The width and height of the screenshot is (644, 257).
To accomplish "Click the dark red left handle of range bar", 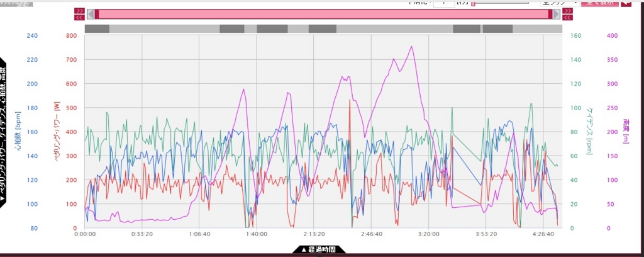I will [x=97, y=14].
